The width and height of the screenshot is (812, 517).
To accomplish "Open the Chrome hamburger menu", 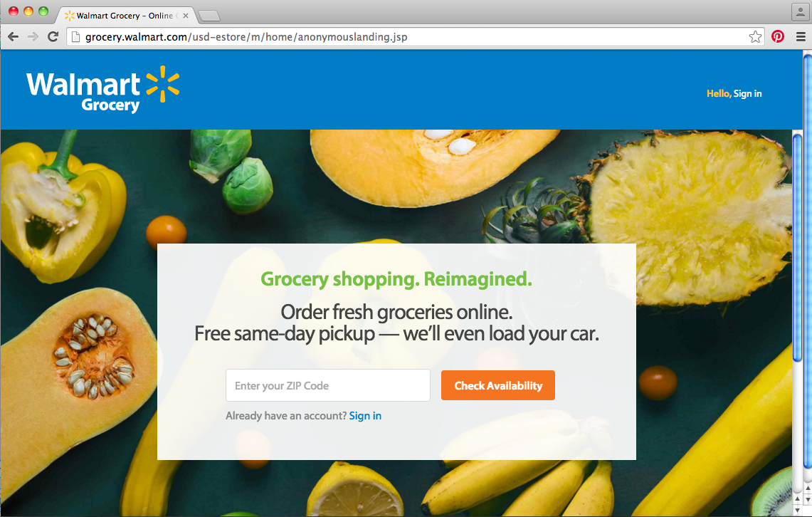I will pyautogui.click(x=801, y=37).
